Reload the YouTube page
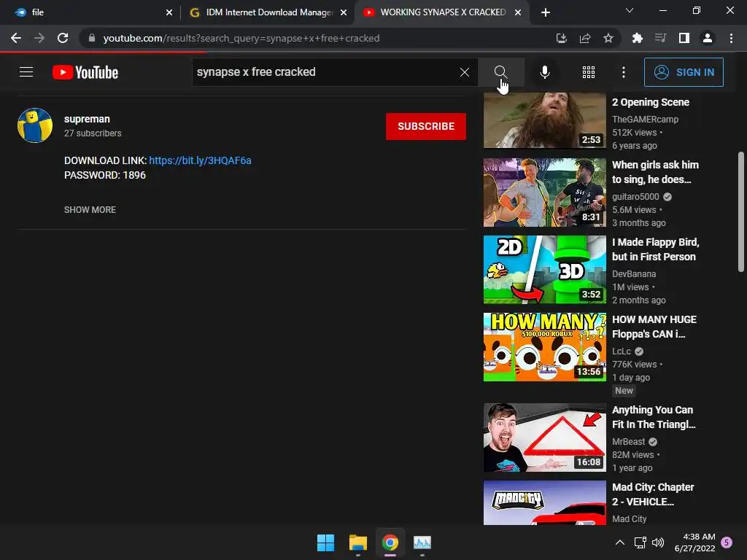Image resolution: width=747 pixels, height=560 pixels. click(63, 38)
